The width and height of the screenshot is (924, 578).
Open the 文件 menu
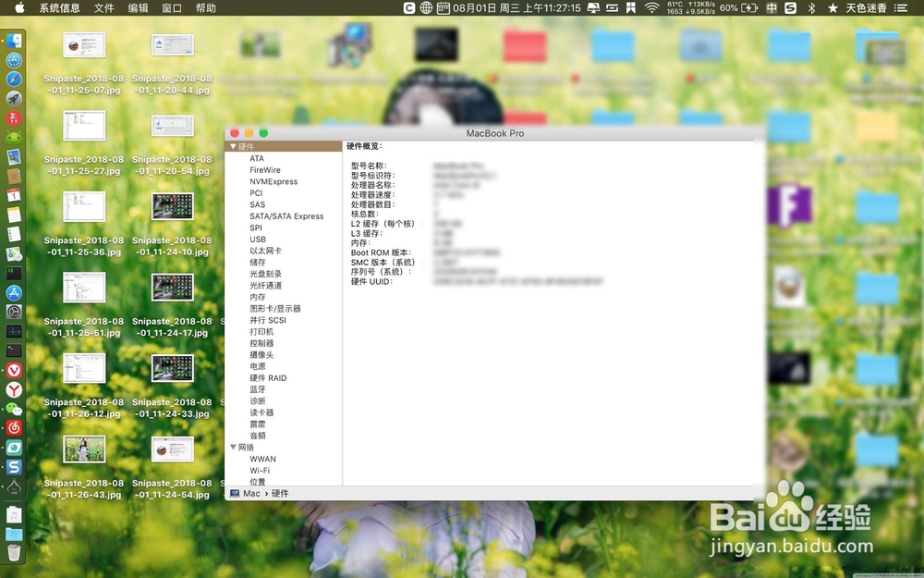tap(103, 8)
